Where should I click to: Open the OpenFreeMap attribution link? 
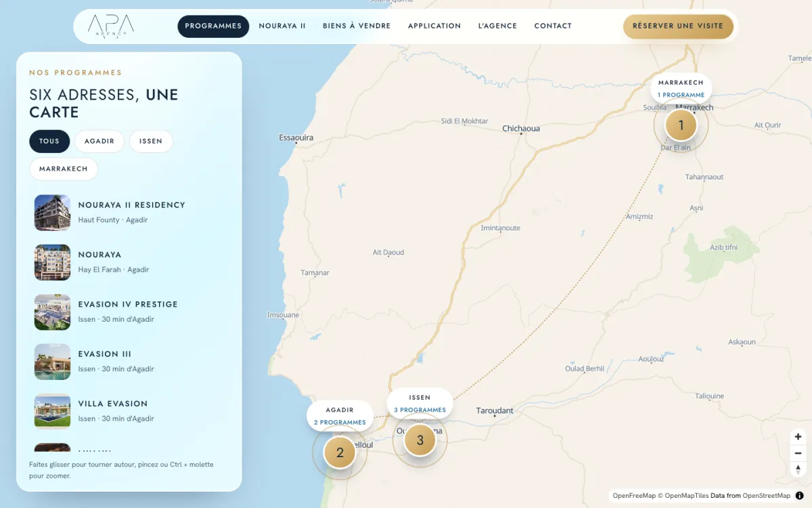click(634, 496)
